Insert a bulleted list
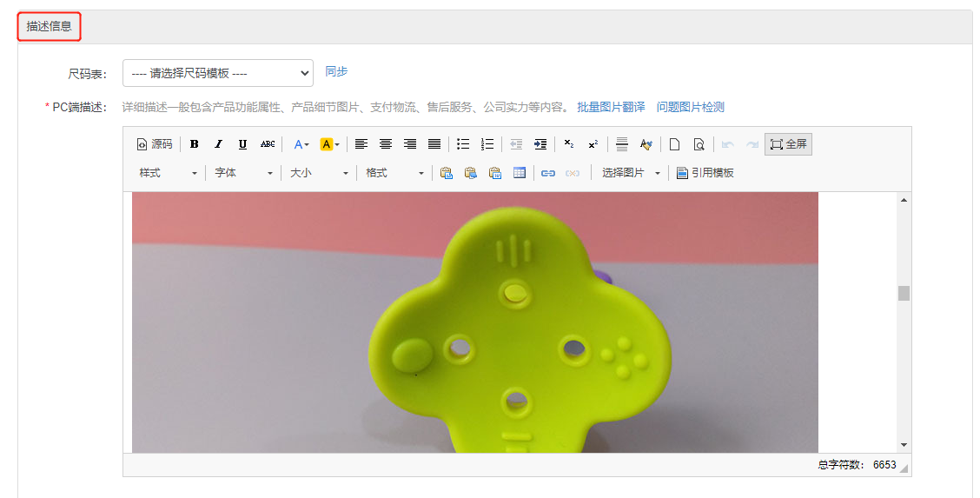Image resolution: width=980 pixels, height=498 pixels. tap(463, 144)
